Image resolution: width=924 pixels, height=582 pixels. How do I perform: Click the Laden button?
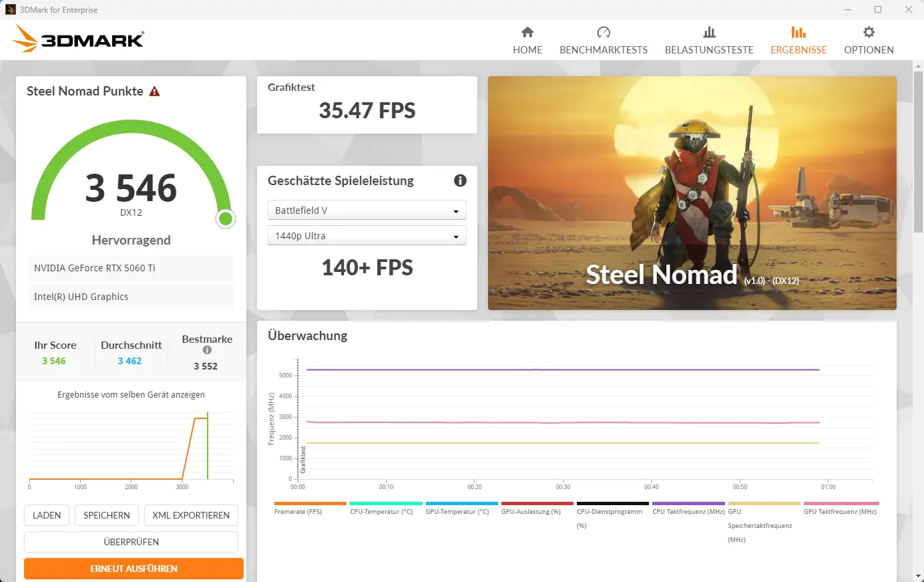point(47,515)
